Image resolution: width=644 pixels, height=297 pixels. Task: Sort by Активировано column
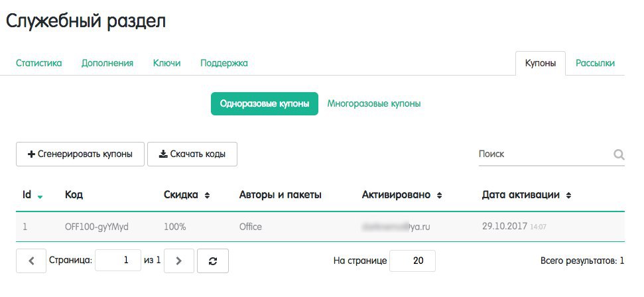point(439,196)
